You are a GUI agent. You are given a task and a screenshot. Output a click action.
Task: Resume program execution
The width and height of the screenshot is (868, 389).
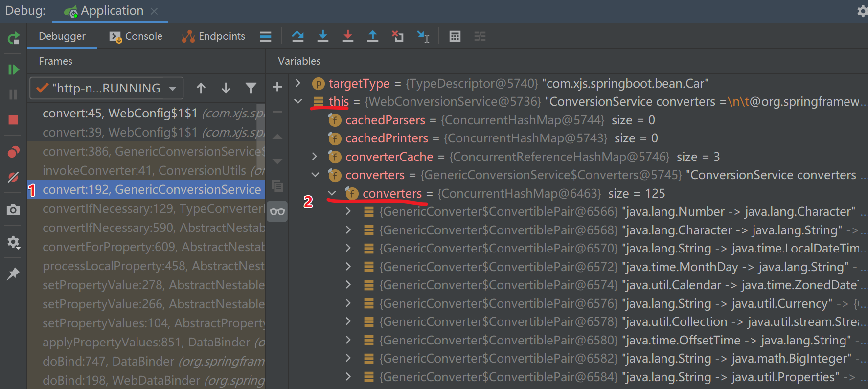pyautogui.click(x=13, y=69)
